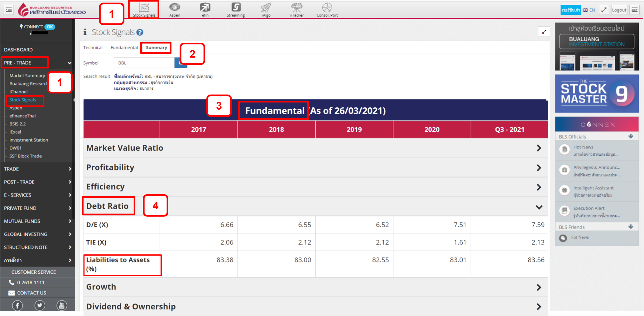Select Stock Signals in the sidebar
The width and height of the screenshot is (644, 316).
tap(22, 100)
